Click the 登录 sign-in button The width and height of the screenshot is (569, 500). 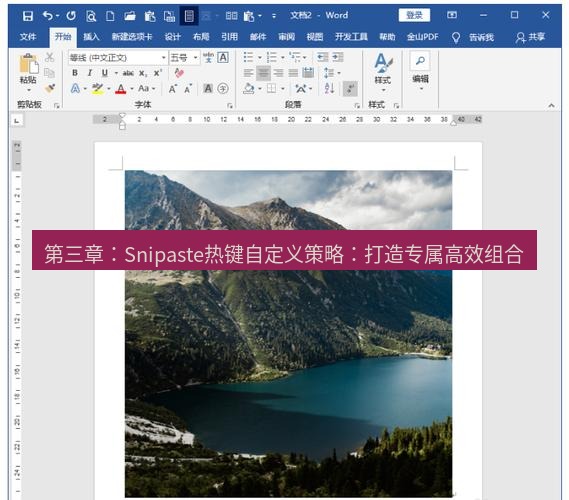click(x=414, y=15)
